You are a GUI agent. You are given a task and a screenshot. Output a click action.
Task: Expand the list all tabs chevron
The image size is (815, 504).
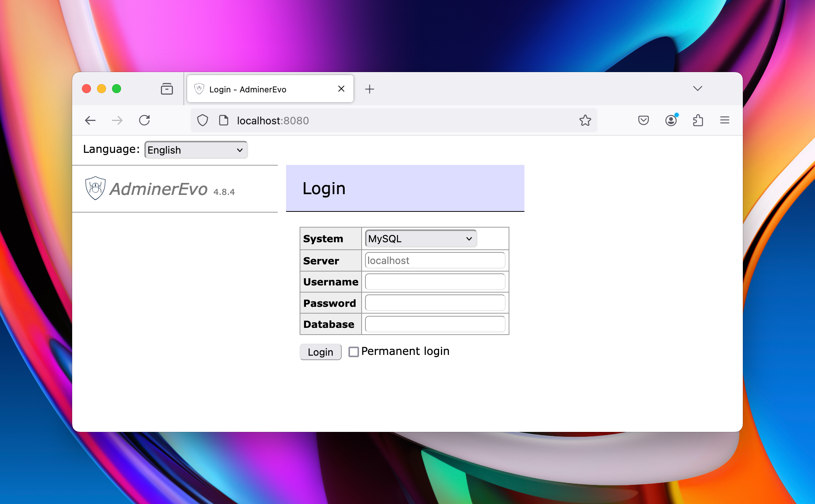coord(697,89)
